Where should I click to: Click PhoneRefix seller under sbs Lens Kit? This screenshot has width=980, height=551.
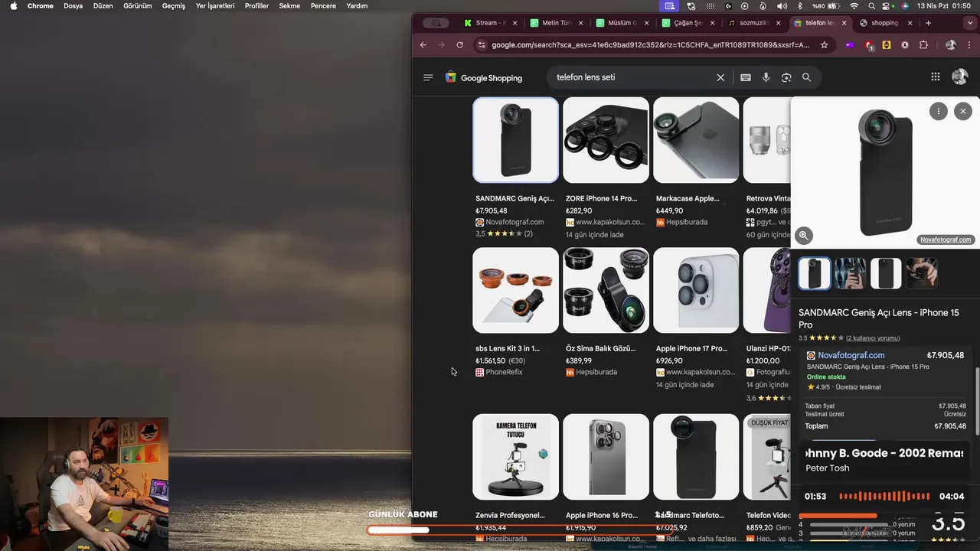(x=504, y=372)
